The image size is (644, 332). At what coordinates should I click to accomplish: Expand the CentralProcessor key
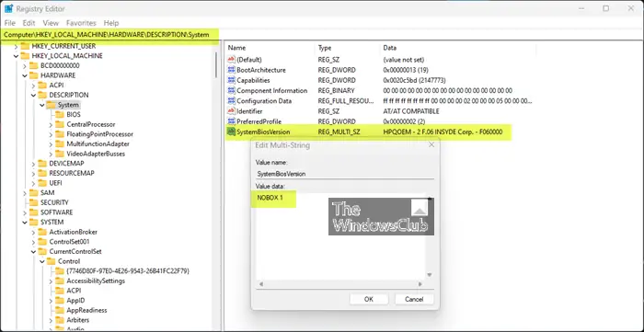pyautogui.click(x=51, y=124)
